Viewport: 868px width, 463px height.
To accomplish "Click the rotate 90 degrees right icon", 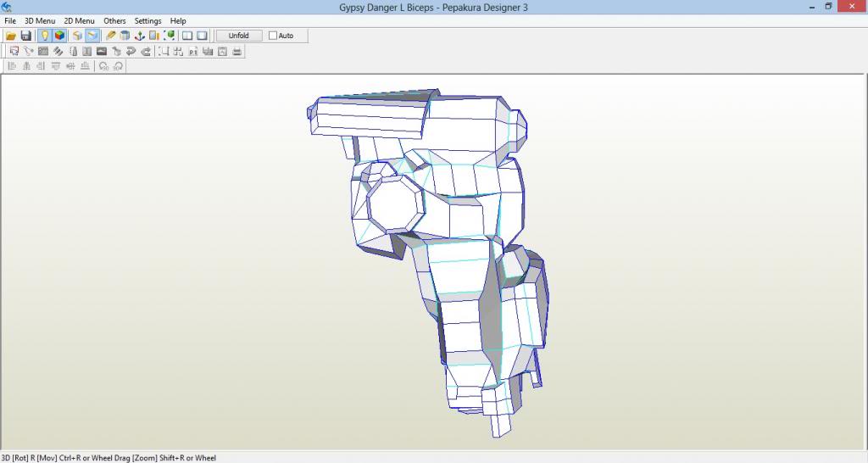I will pos(118,66).
